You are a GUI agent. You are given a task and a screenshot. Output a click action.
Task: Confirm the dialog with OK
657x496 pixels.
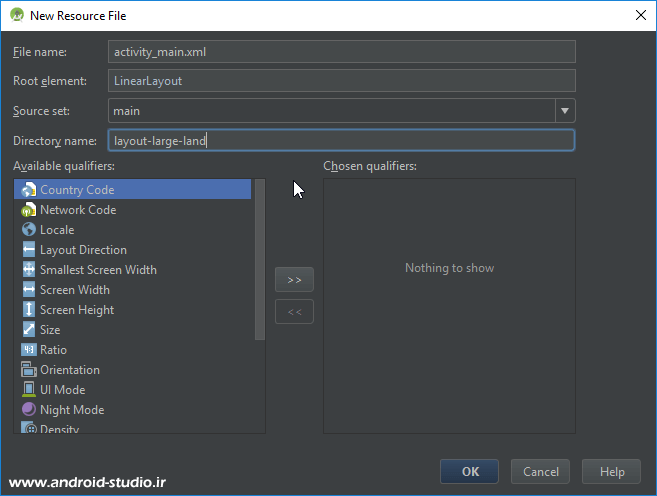[470, 472]
